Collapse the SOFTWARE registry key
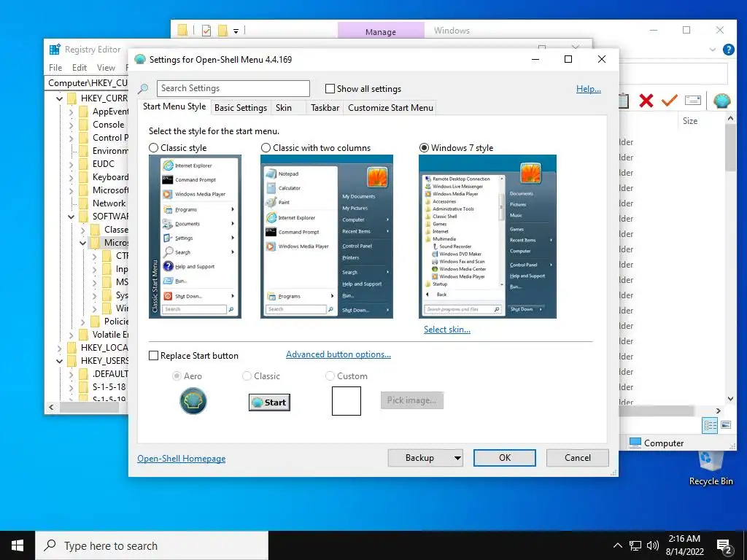The image size is (747, 560). [71, 217]
